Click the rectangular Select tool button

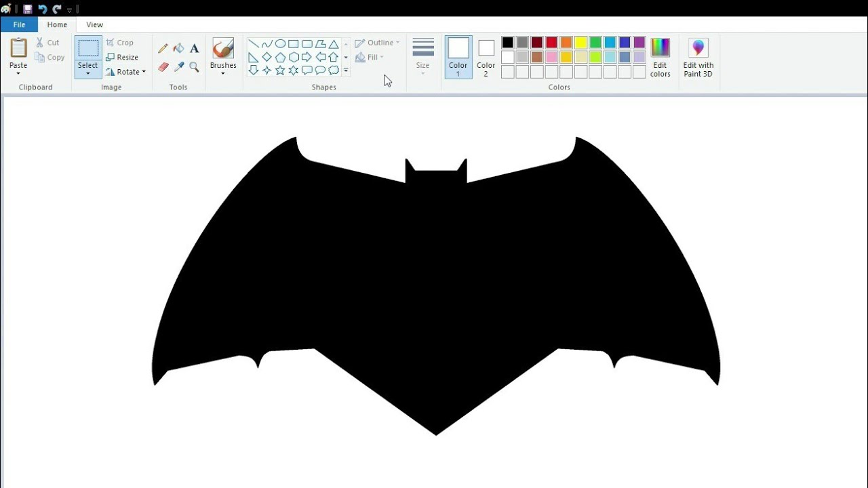[88, 48]
